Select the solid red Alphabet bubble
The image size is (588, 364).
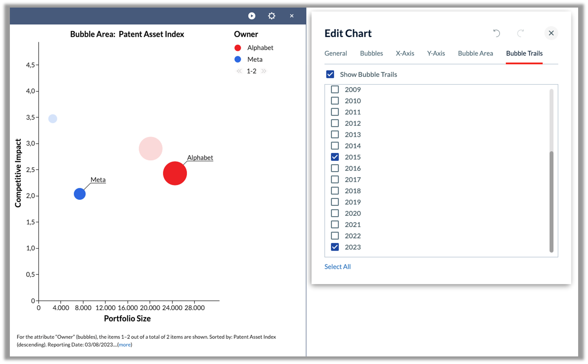pos(175,173)
